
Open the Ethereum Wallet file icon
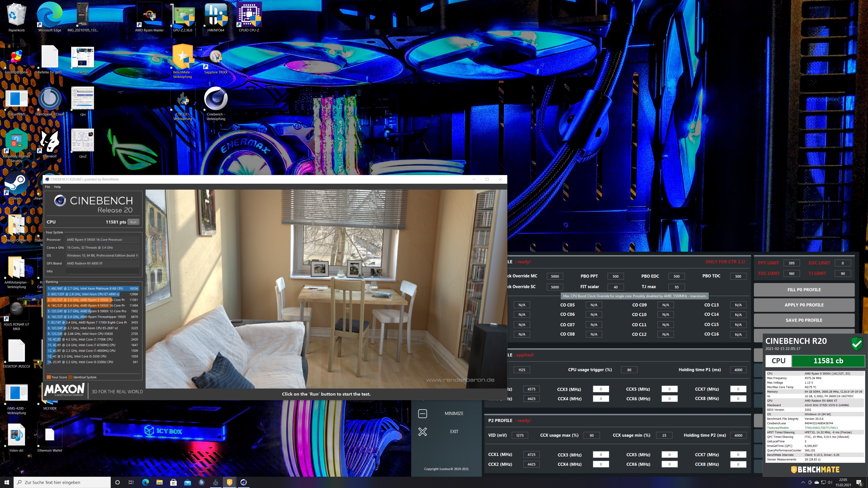pyautogui.click(x=50, y=438)
